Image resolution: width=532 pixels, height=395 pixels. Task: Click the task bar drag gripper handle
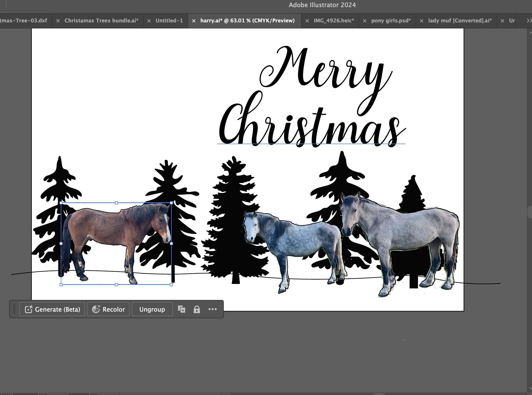click(x=14, y=309)
